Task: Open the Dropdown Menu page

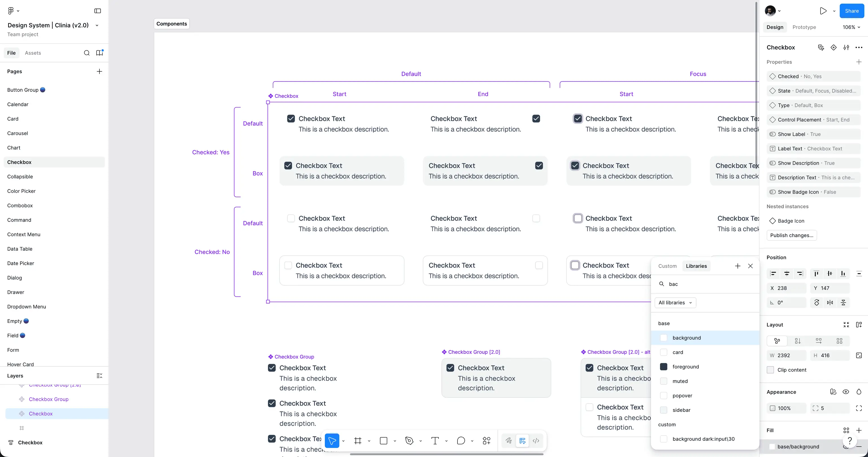Action: (27, 307)
